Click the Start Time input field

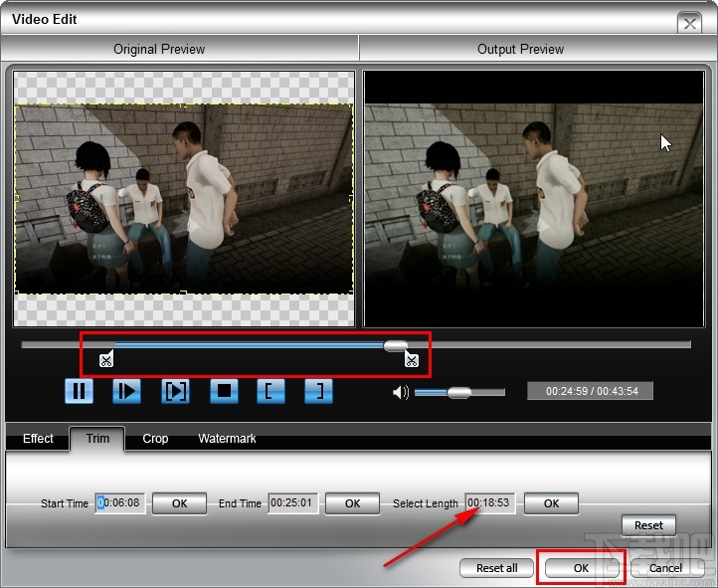pos(120,503)
